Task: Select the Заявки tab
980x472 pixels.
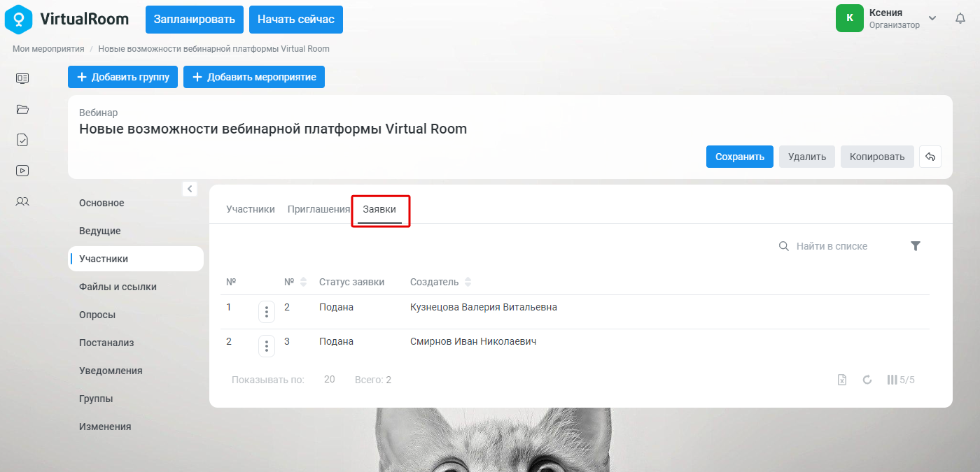Action: coord(379,210)
